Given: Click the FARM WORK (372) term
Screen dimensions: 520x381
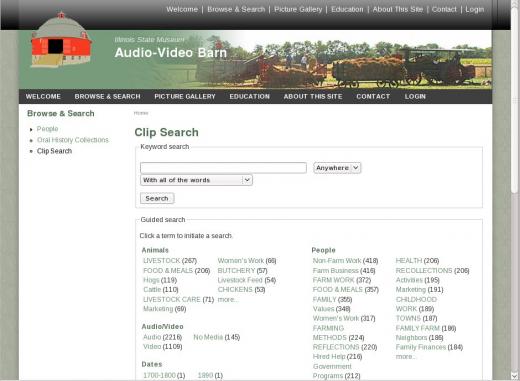Looking at the screenshot, I should pyautogui.click(x=342, y=280).
